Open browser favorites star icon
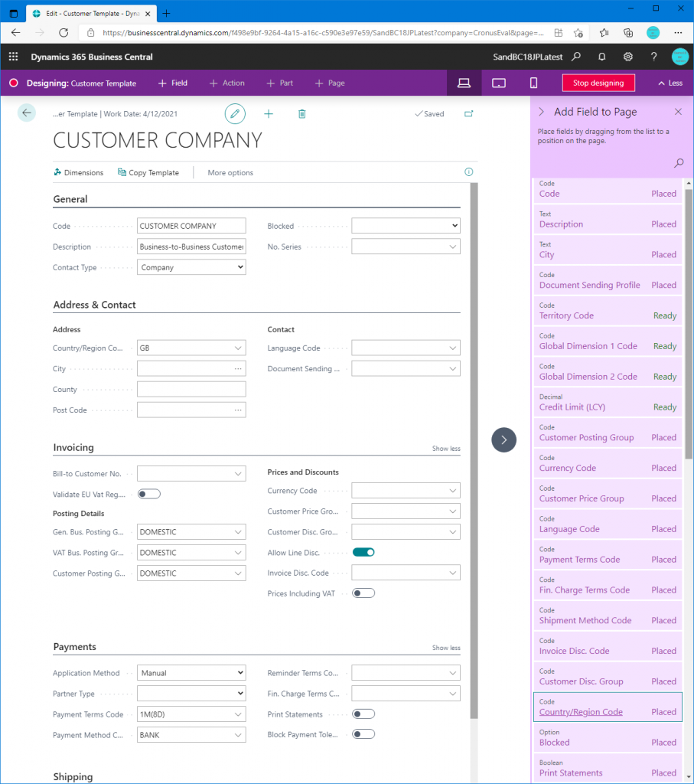694x784 pixels. click(x=604, y=32)
